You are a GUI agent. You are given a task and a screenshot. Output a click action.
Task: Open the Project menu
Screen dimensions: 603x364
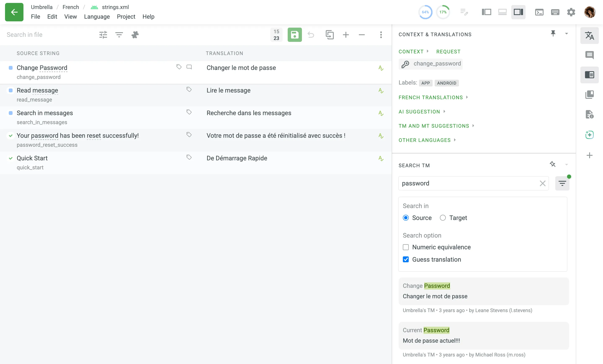(x=126, y=17)
